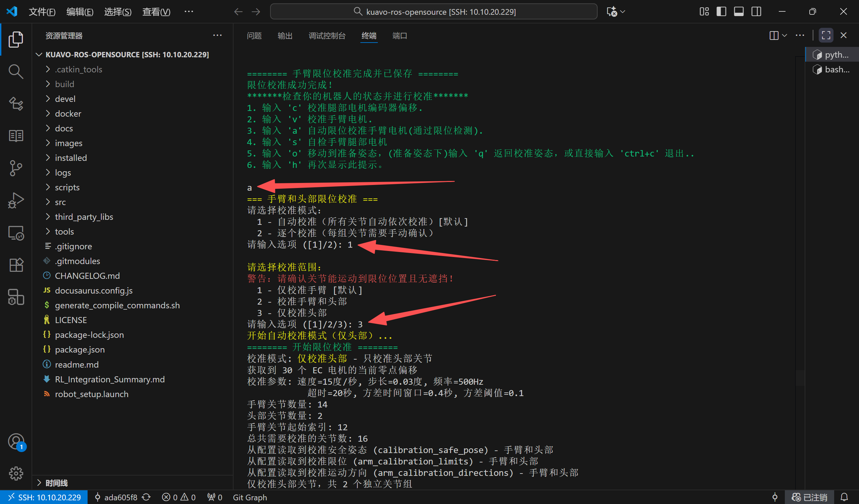This screenshot has width=859, height=504.
Task: Click the Manage settings gear icon
Action: [x=16, y=473]
